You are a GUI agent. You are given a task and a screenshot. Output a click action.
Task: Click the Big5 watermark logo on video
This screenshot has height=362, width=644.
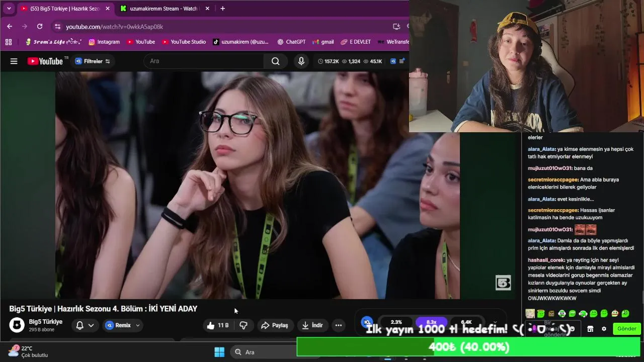coord(503,283)
